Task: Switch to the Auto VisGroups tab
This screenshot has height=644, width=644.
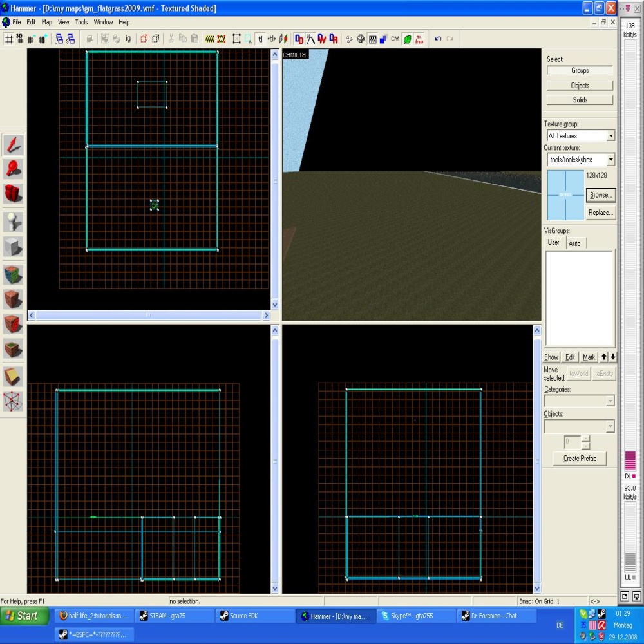Action: pos(574,243)
